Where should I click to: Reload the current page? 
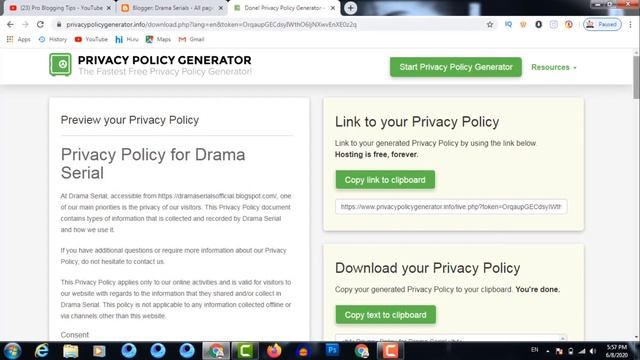pos(40,24)
